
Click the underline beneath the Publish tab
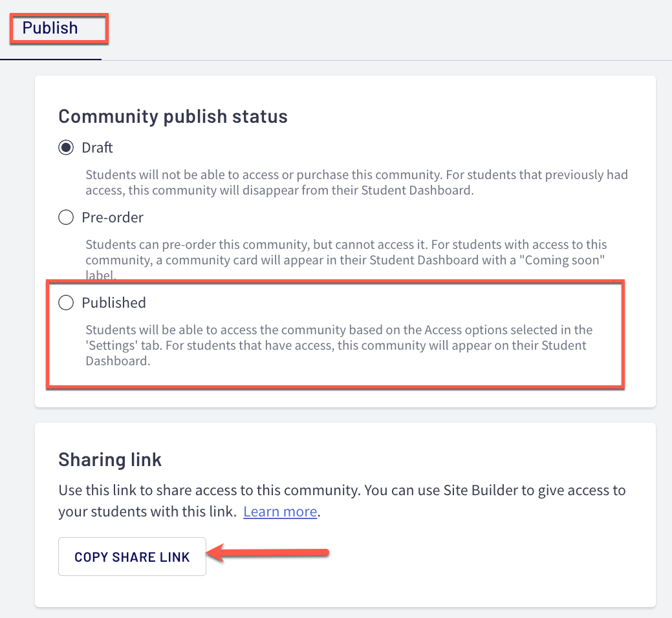pos(50,59)
